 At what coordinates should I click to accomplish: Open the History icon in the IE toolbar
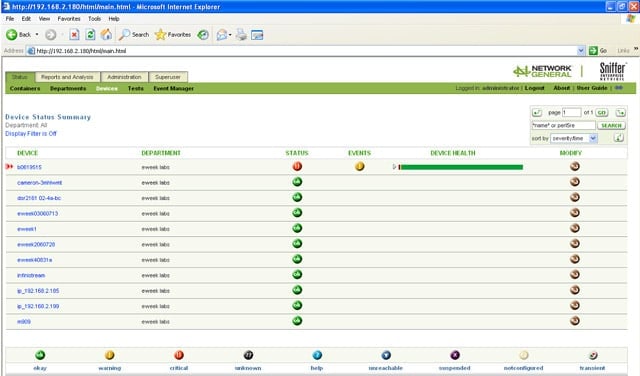(203, 35)
